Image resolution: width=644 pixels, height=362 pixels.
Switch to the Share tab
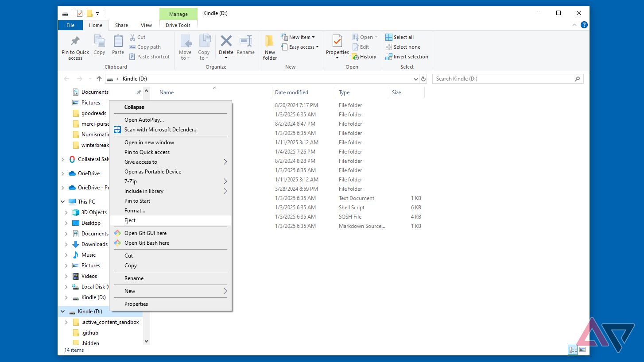(121, 25)
